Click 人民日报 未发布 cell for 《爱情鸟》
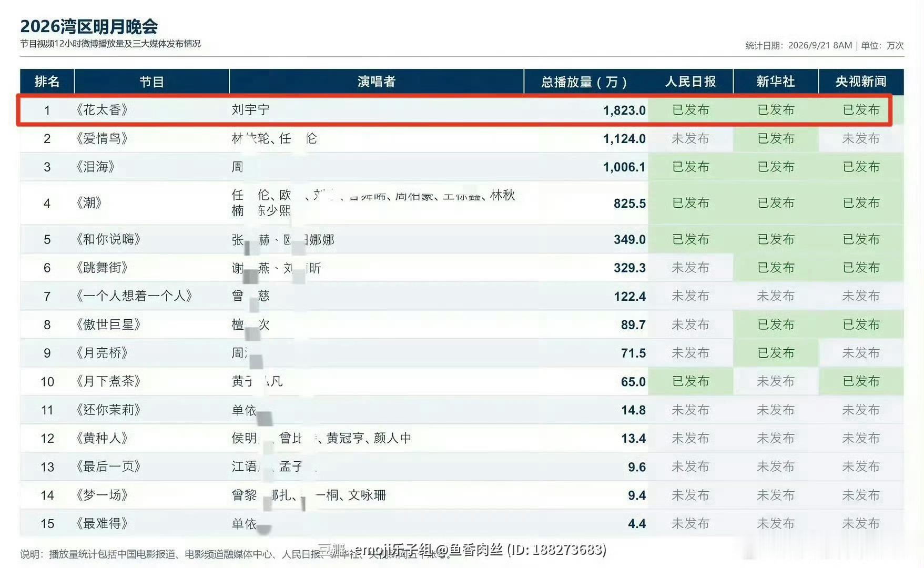 pos(691,139)
